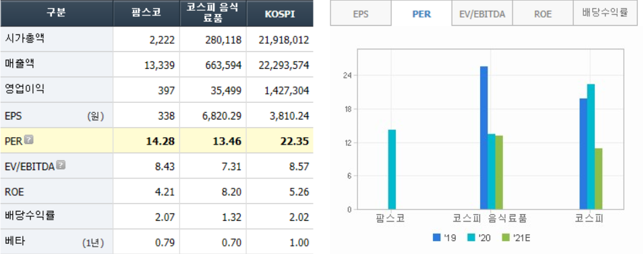Viewport: 644px width, 254px height.
Task: Select the 영업이익 row label
Action: coord(24,90)
